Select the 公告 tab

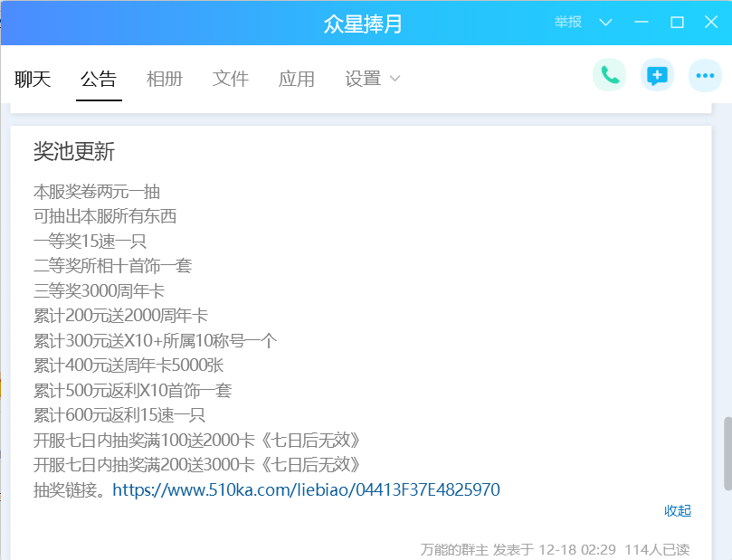click(x=99, y=80)
